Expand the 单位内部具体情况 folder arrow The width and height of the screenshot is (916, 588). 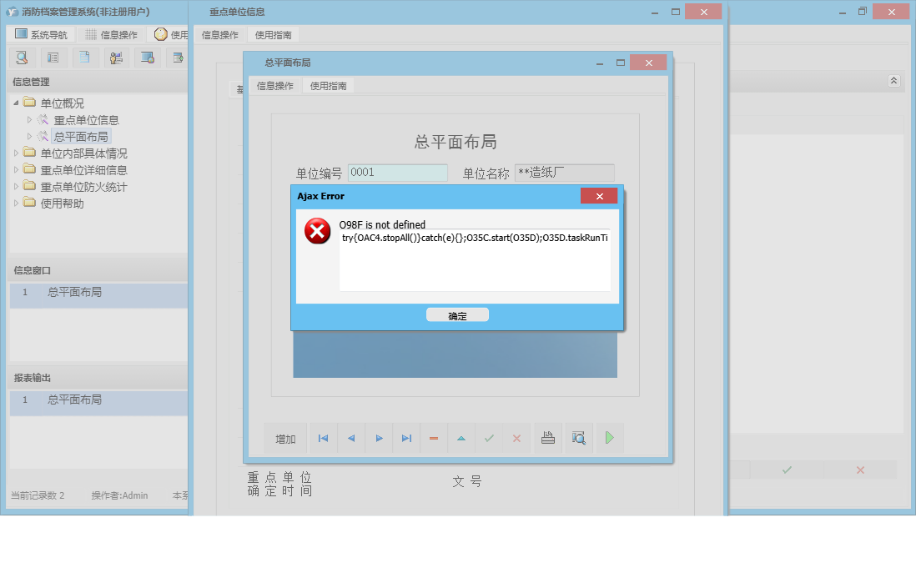[17, 153]
